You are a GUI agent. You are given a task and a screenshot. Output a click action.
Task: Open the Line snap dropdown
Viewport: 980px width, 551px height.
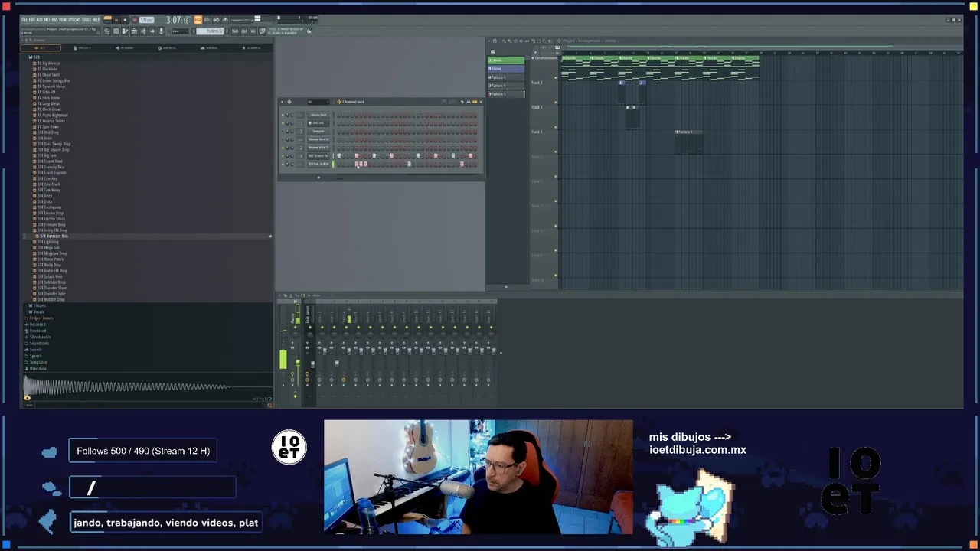[180, 31]
